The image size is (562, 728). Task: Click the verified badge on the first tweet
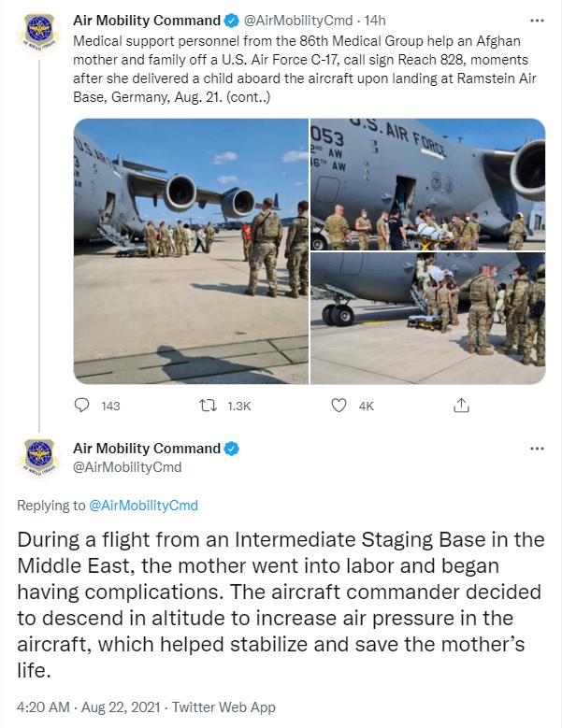pos(232,21)
